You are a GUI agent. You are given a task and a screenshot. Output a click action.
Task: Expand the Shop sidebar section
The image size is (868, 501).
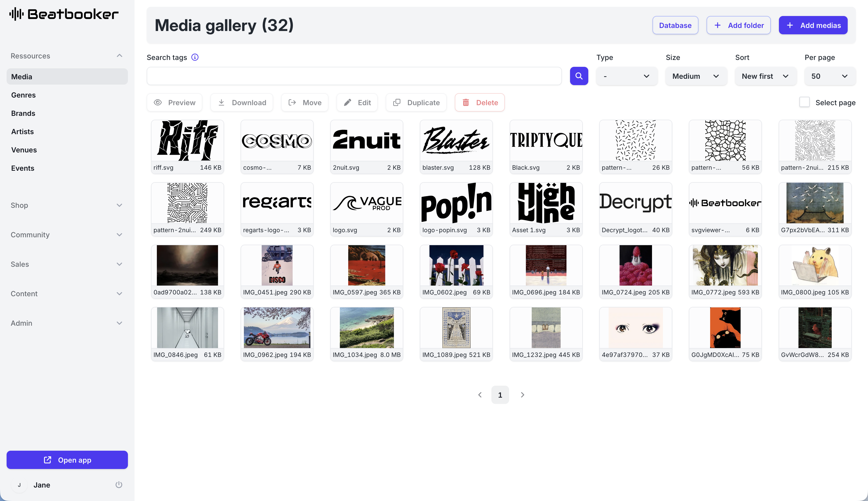tap(67, 205)
